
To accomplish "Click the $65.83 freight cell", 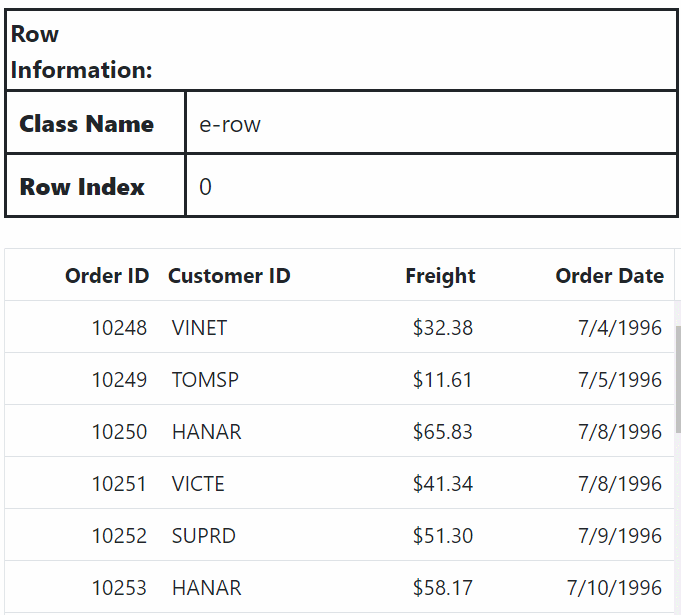I will pos(443,432).
